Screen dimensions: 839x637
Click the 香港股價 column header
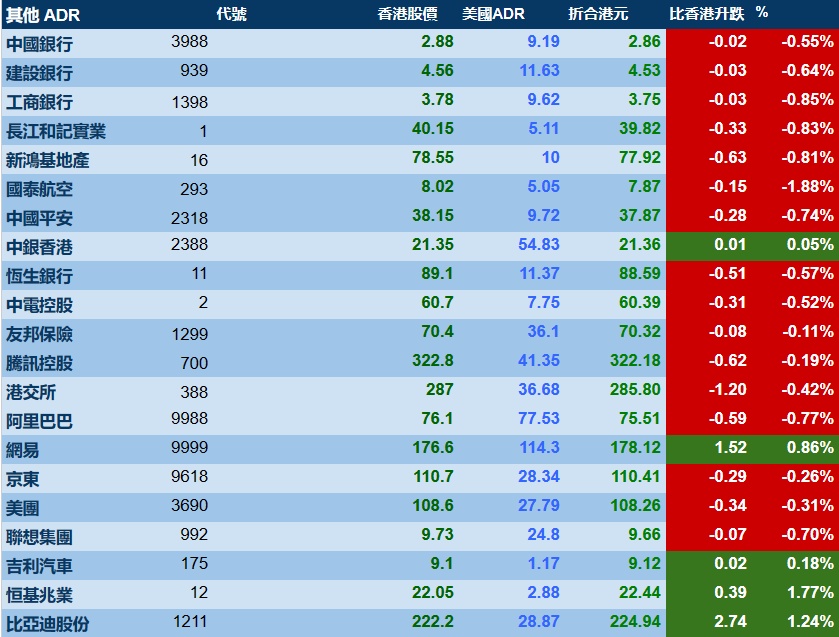407,14
